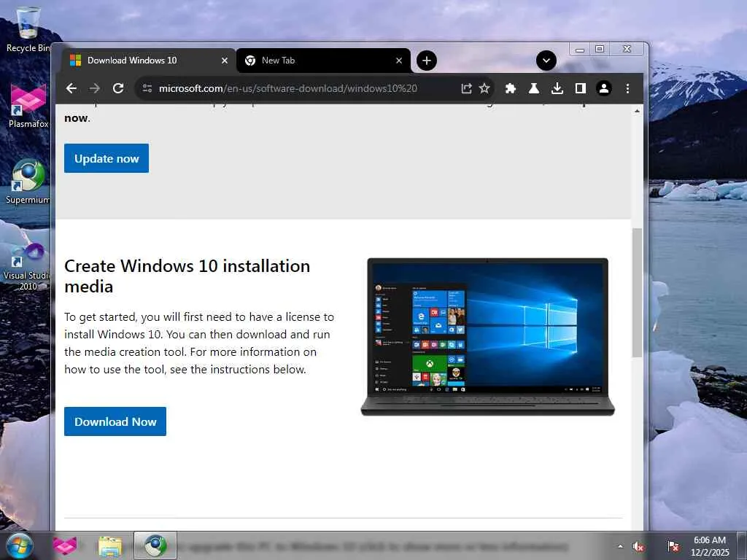Open site information icon in address bar
The height and width of the screenshot is (560, 747).
click(x=147, y=88)
